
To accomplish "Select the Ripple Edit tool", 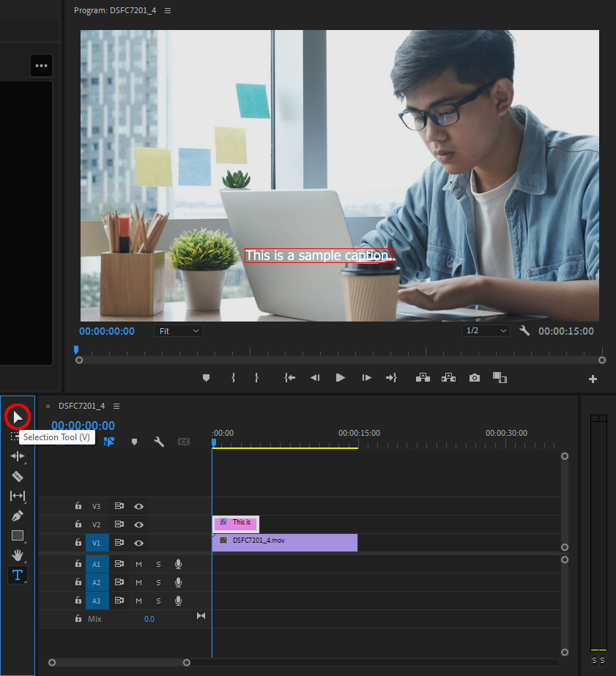I will click(18, 456).
